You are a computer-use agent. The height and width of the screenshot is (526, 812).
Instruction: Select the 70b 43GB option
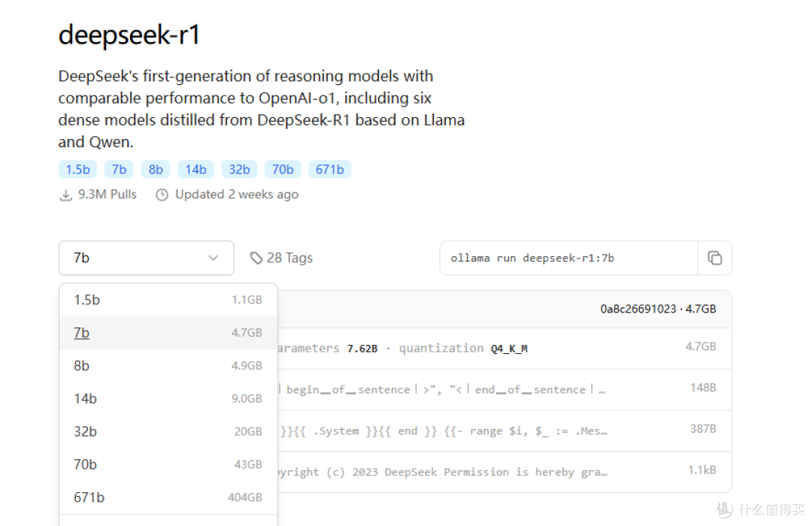(168, 464)
